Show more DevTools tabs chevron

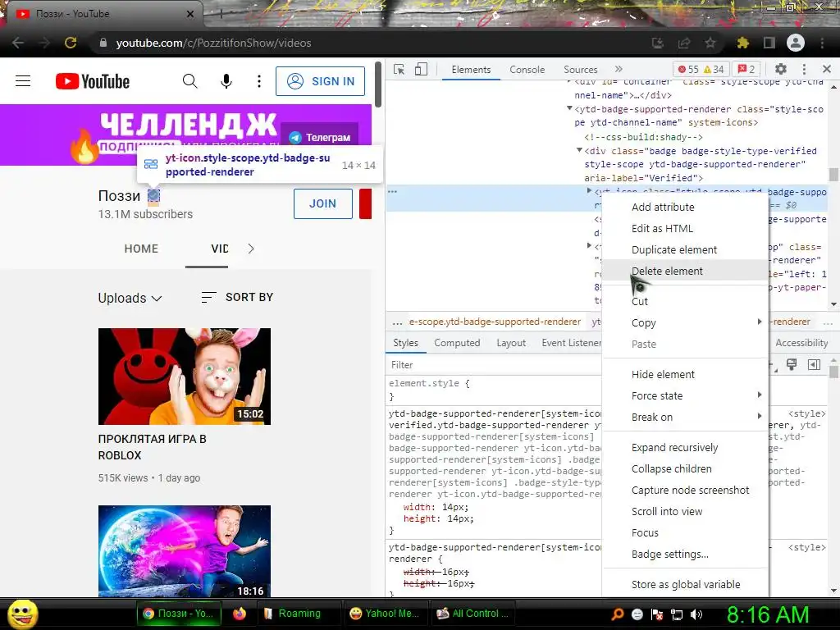point(619,69)
